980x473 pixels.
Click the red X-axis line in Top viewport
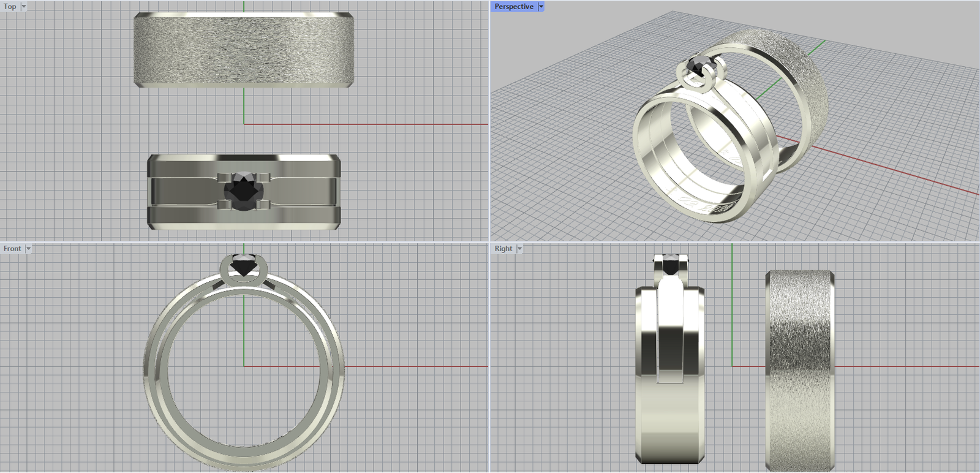point(367,124)
